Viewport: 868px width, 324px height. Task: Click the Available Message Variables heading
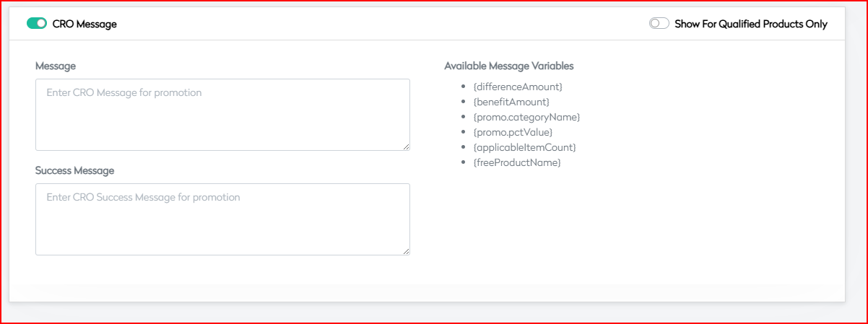pyautogui.click(x=508, y=66)
